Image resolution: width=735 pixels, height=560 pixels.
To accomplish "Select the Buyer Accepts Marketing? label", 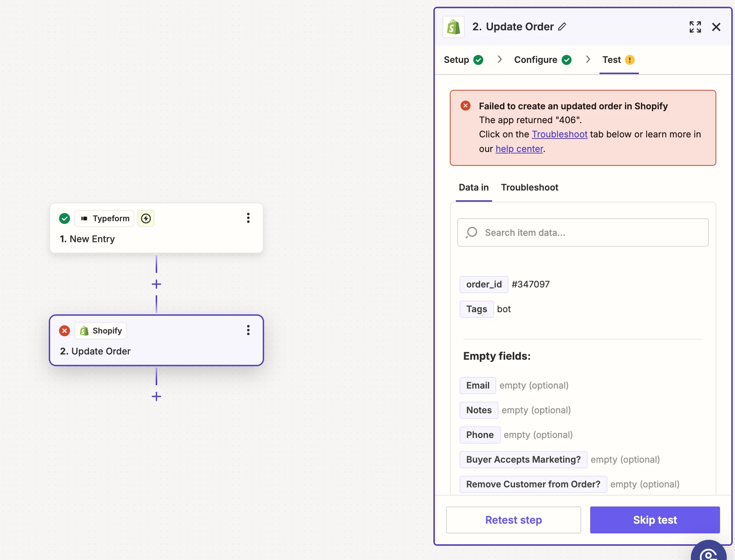I will [x=523, y=460].
